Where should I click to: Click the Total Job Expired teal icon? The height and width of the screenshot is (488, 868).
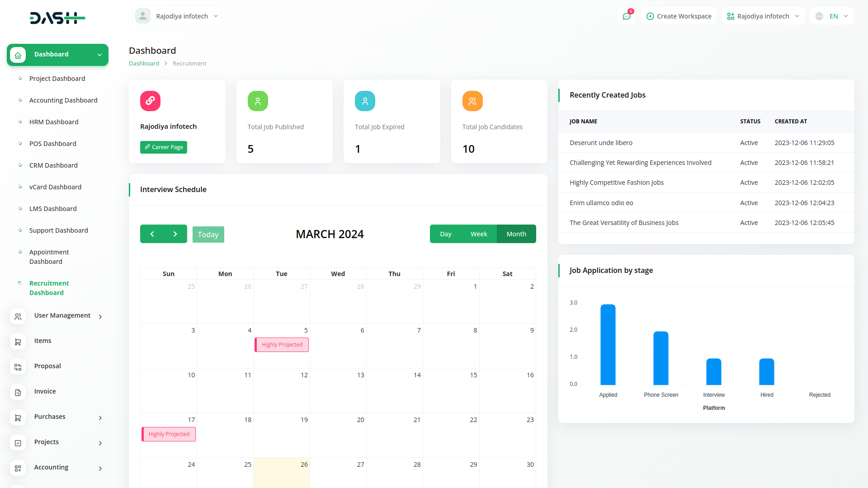[365, 101]
